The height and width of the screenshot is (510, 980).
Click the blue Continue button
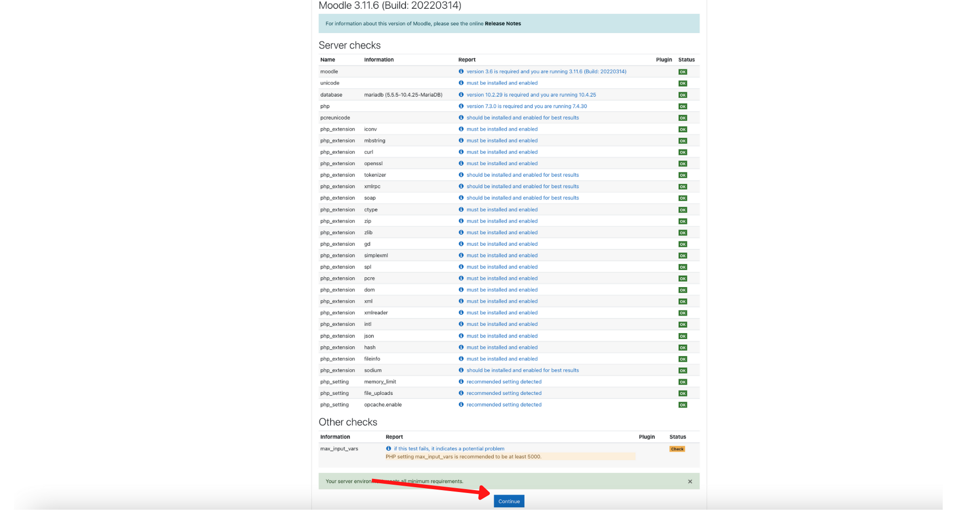(x=509, y=501)
